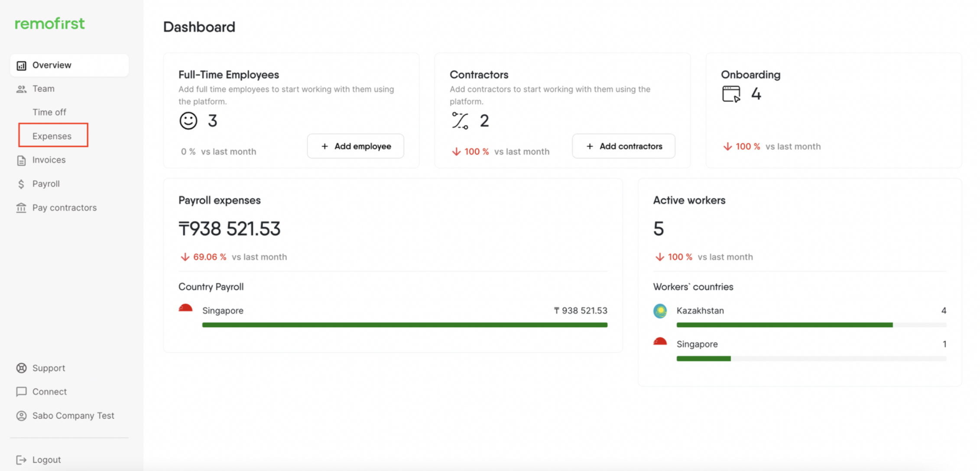Go to Time off section
Image resolution: width=980 pixels, height=471 pixels.
point(49,112)
